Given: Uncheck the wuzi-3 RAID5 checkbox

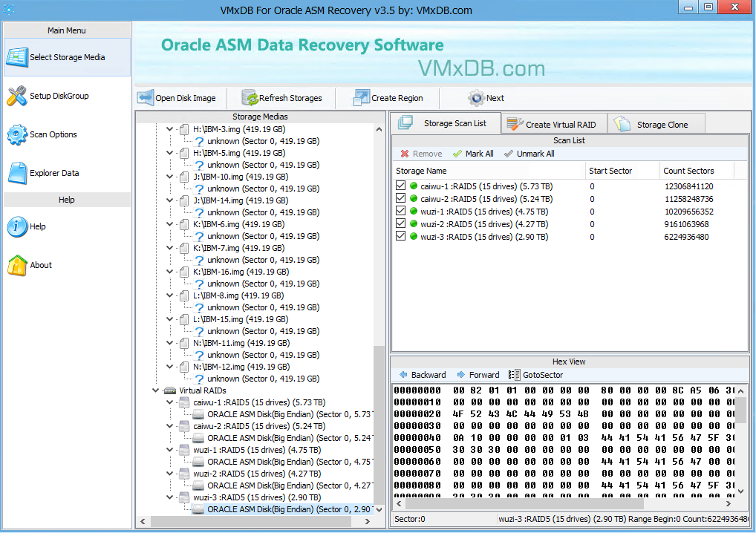Looking at the screenshot, I should (400, 235).
